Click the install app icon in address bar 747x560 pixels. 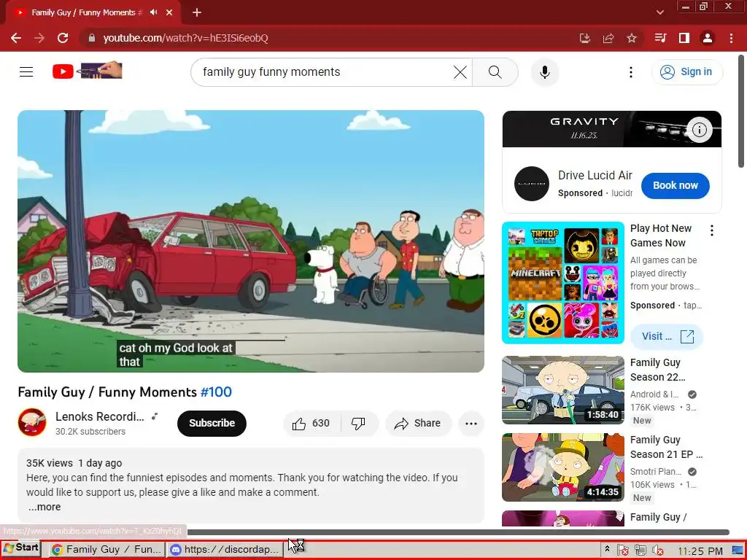584,38
